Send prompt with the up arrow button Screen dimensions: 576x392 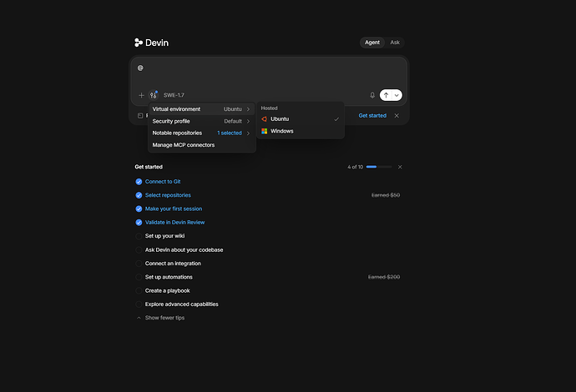386,95
